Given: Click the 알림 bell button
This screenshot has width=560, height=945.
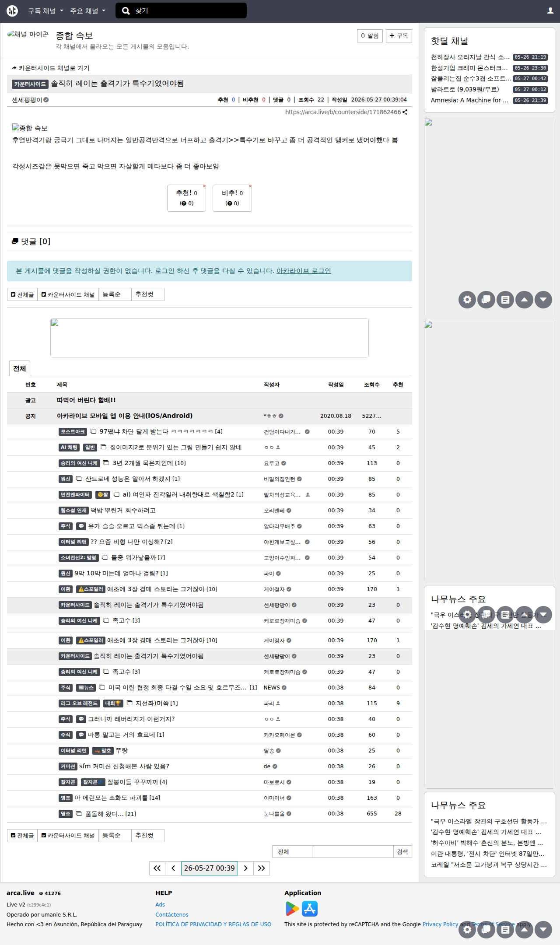Looking at the screenshot, I should coord(370,36).
